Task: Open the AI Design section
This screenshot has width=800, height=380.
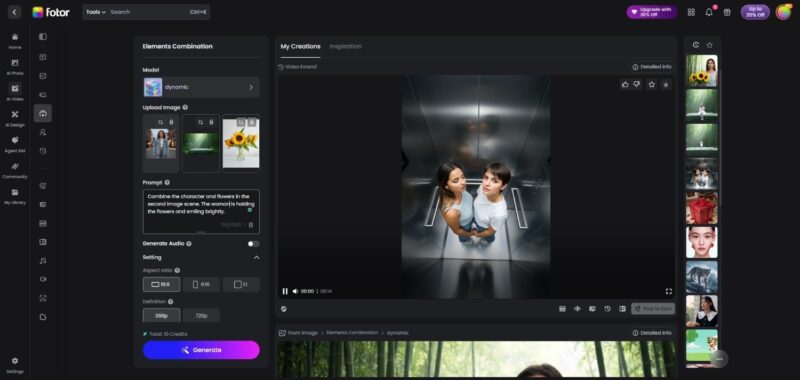Action: (15, 118)
